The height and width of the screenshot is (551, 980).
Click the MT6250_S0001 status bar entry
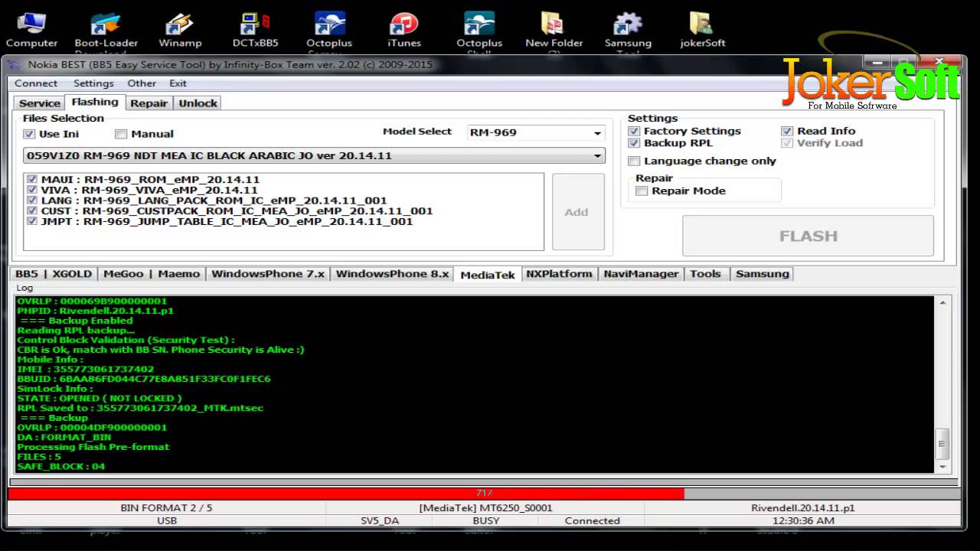pyautogui.click(x=485, y=507)
